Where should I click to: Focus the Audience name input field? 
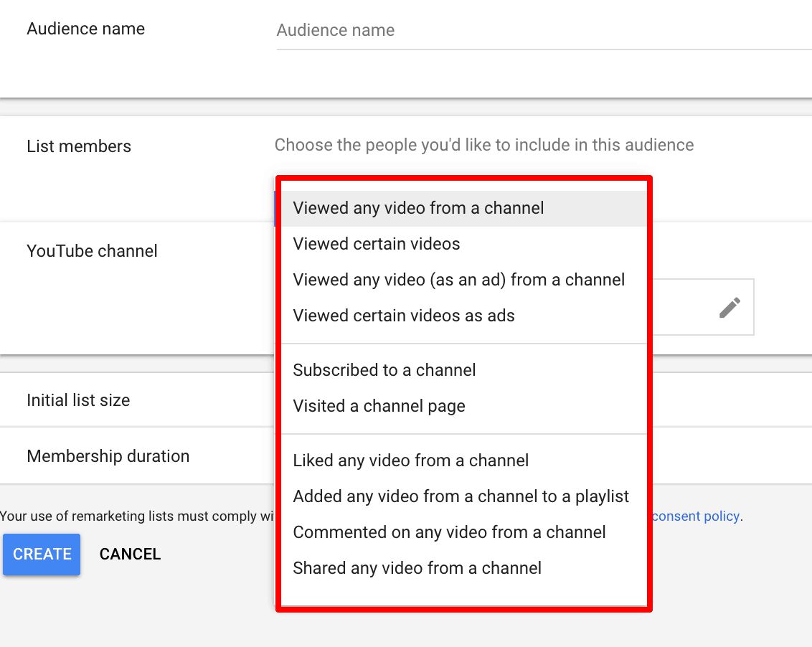click(544, 31)
